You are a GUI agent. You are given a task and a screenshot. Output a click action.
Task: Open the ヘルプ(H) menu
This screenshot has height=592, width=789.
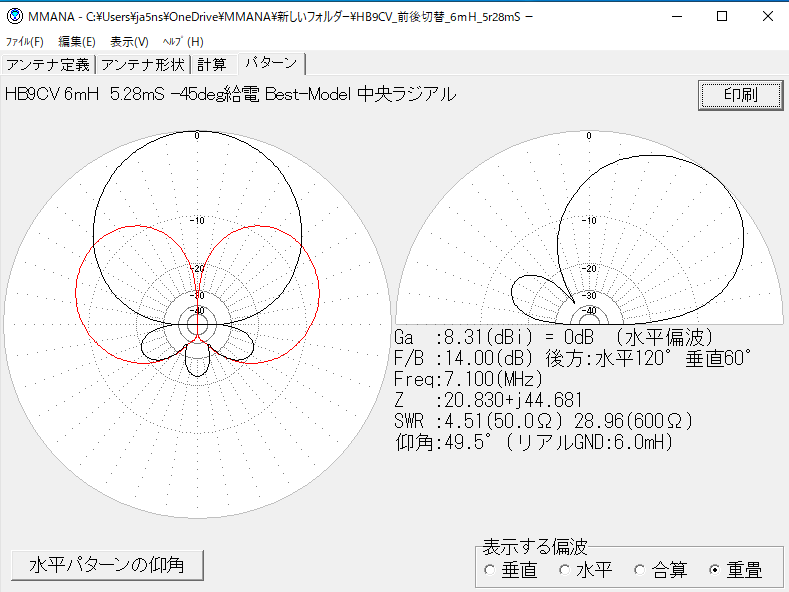click(183, 42)
